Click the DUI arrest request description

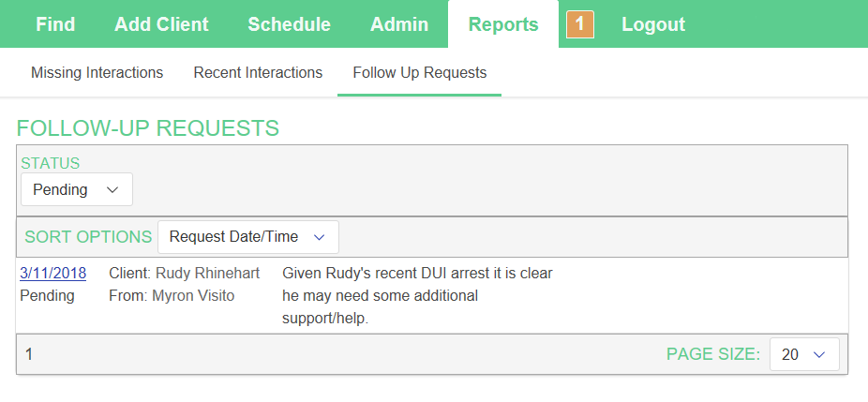417,295
